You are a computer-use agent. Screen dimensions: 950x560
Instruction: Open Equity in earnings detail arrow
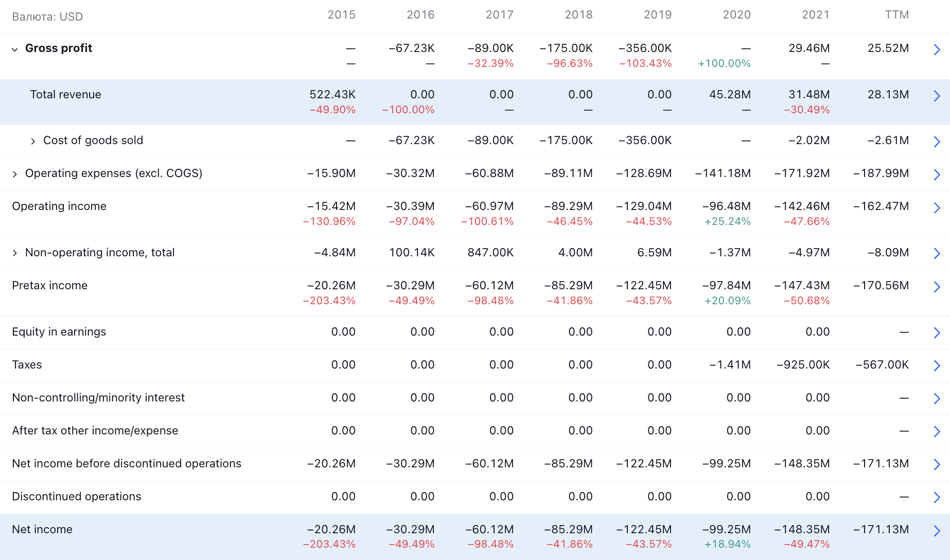[x=937, y=332]
